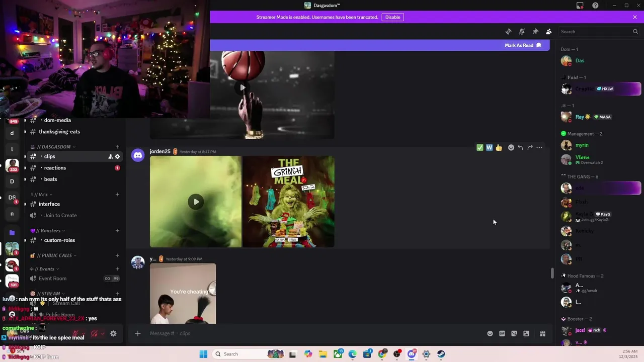
Task: Edit the clips channel with its gear icon
Action: pos(117,156)
